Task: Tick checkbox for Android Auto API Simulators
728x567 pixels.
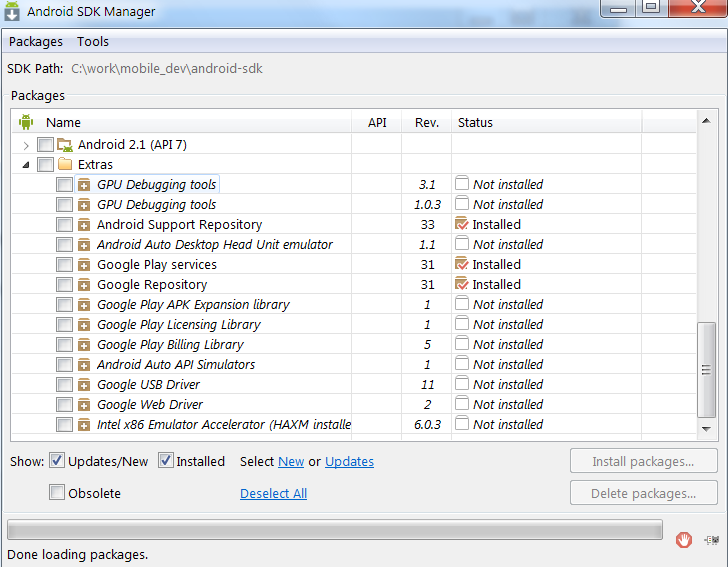Action: click(65, 365)
